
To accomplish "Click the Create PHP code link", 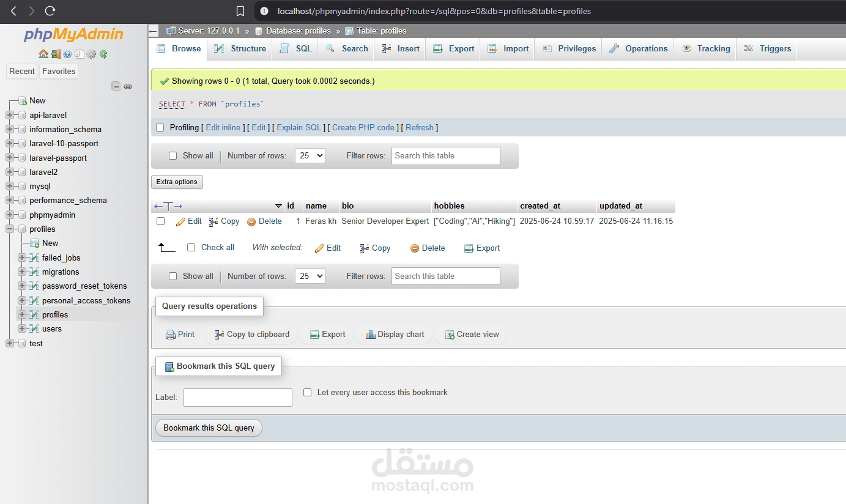I will pos(363,128).
